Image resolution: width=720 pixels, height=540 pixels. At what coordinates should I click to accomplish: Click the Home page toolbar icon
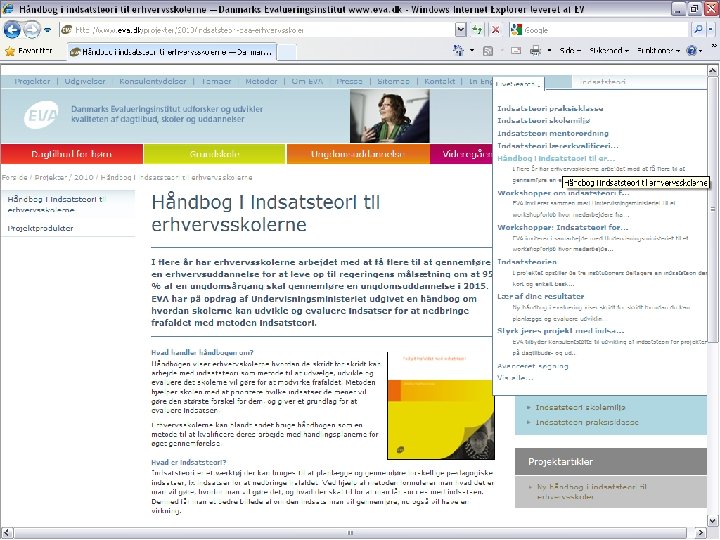click(458, 51)
